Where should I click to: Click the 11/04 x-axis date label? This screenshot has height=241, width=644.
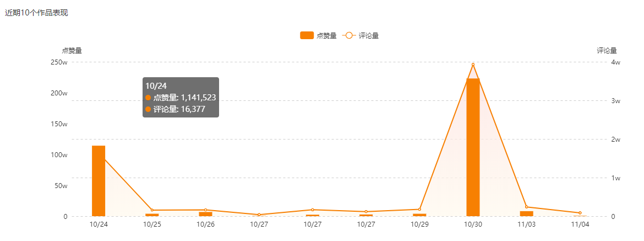tap(580, 224)
